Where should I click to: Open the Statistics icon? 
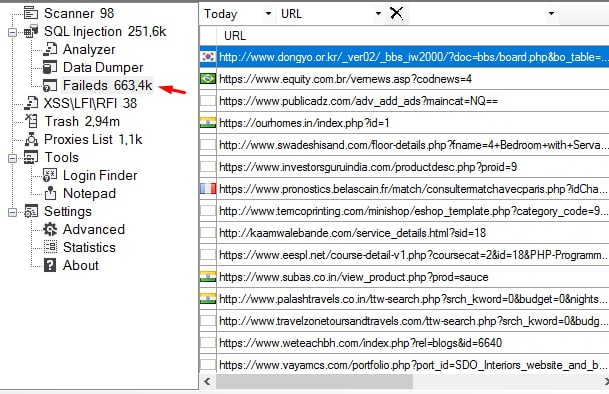[50, 247]
